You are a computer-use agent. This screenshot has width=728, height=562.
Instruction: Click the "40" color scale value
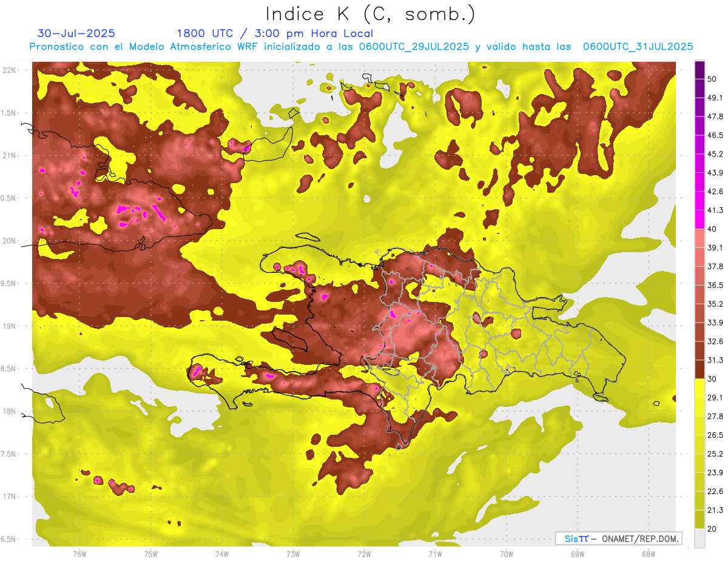[712, 229]
